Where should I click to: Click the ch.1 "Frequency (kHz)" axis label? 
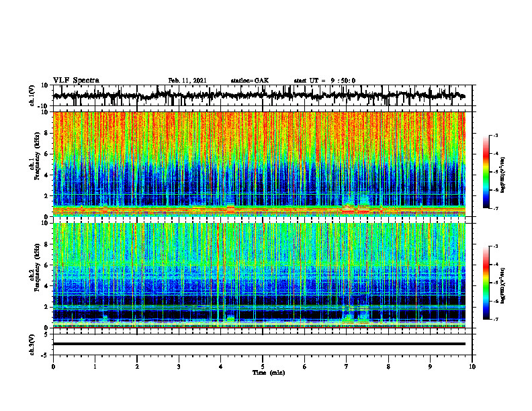[x=37, y=156]
